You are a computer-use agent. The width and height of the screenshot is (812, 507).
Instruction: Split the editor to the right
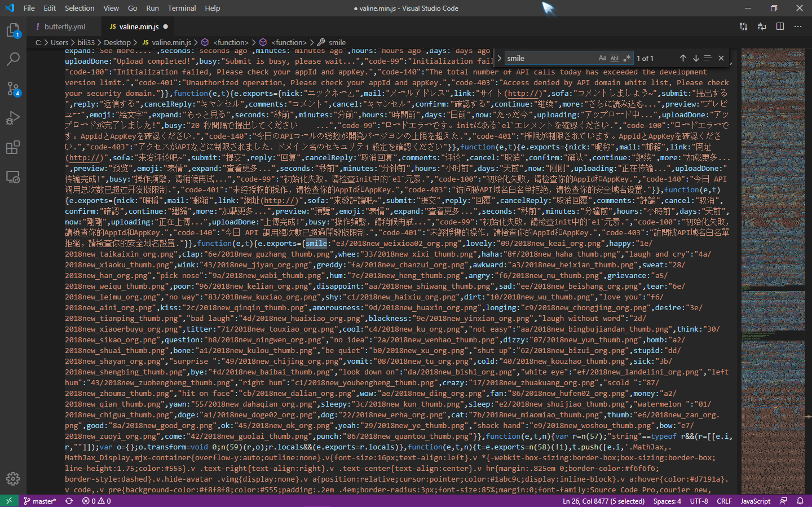[780, 27]
